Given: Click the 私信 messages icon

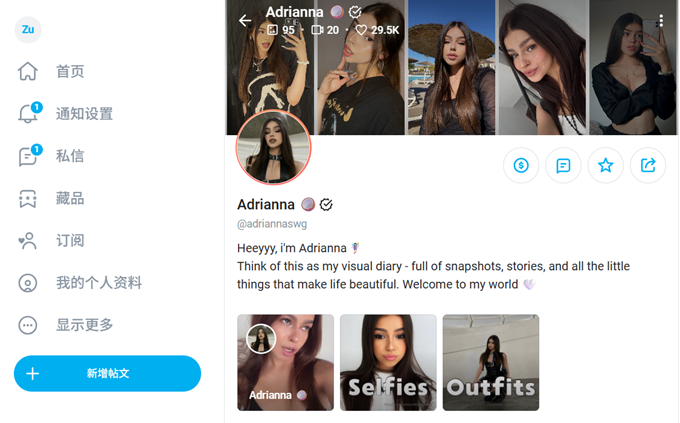Looking at the screenshot, I should [28, 156].
